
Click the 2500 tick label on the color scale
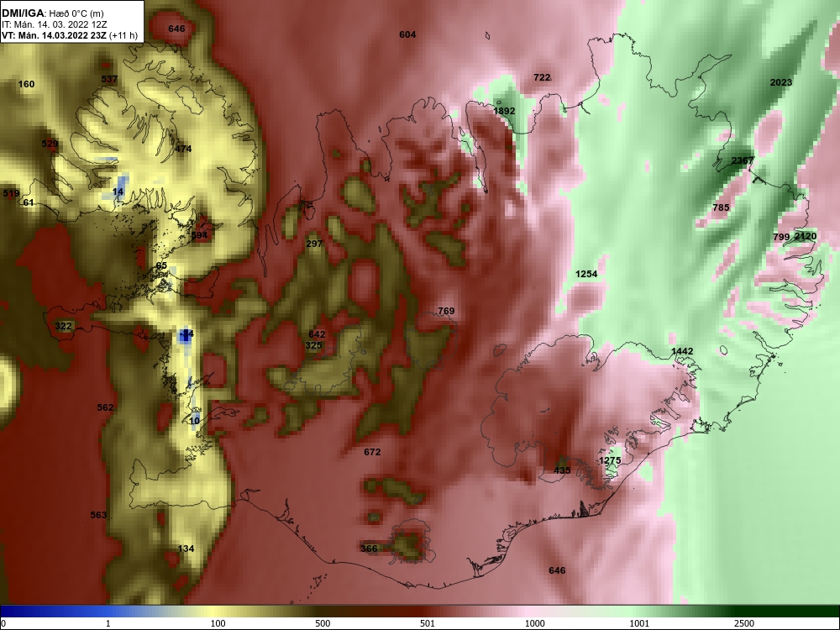point(743,623)
